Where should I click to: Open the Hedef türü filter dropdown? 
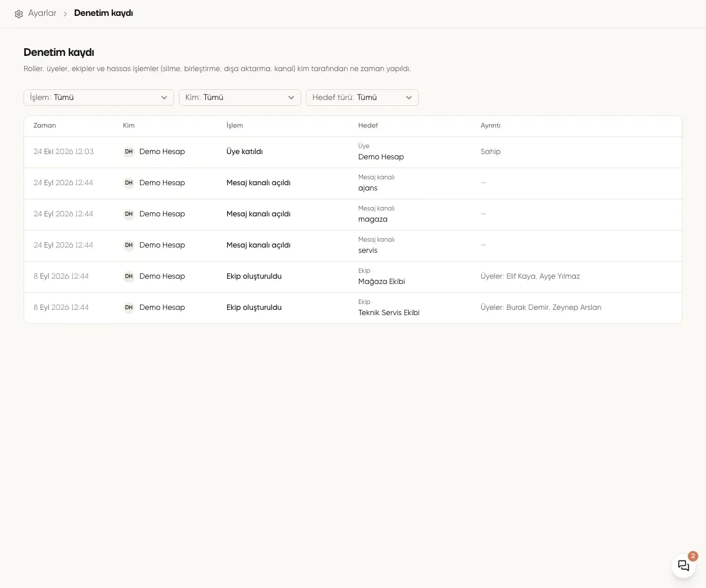(362, 98)
